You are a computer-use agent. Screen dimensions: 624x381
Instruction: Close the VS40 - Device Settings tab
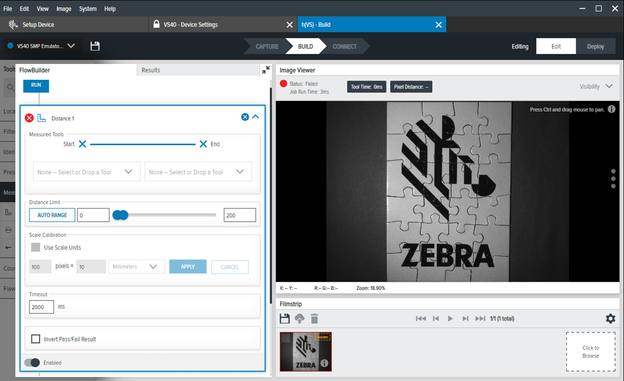pyautogui.click(x=290, y=25)
